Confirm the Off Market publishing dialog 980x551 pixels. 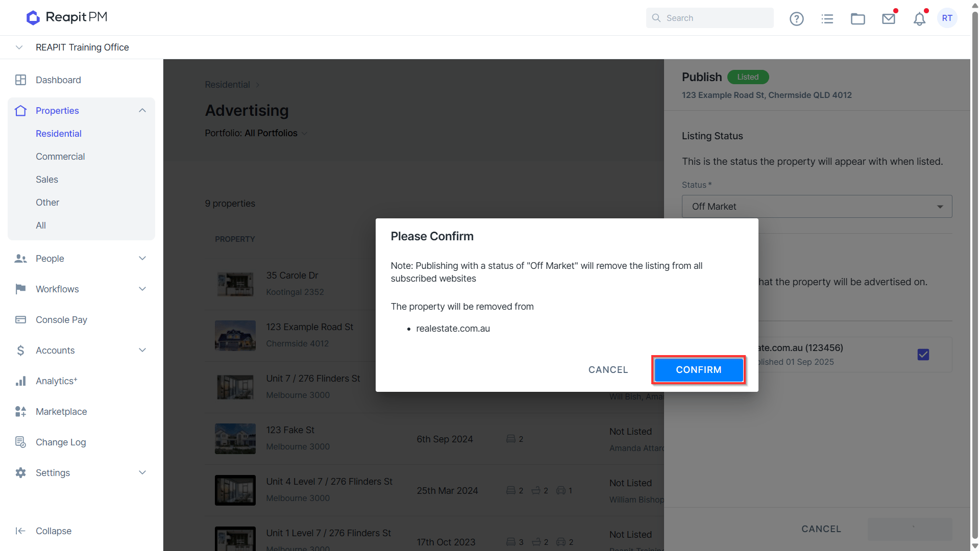(698, 370)
